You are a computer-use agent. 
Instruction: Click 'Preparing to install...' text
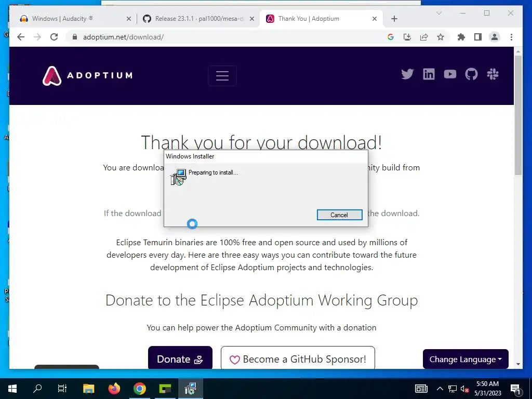(213, 172)
